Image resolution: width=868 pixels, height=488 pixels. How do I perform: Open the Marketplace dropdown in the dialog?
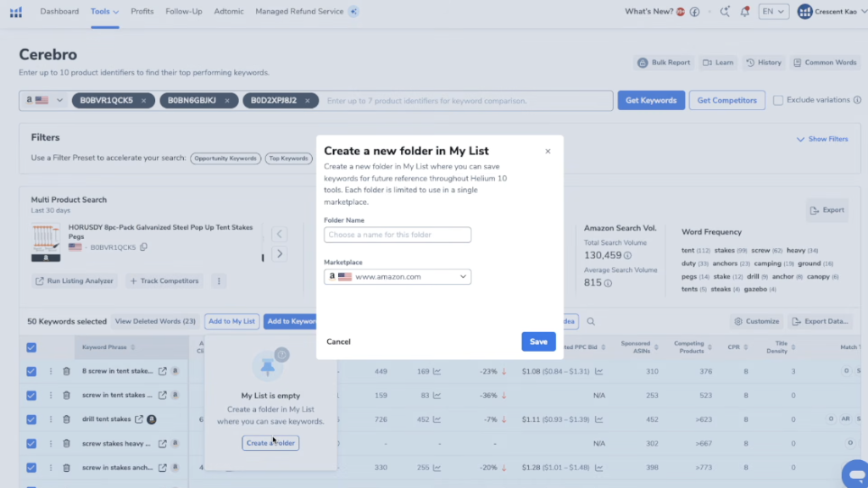click(x=398, y=277)
